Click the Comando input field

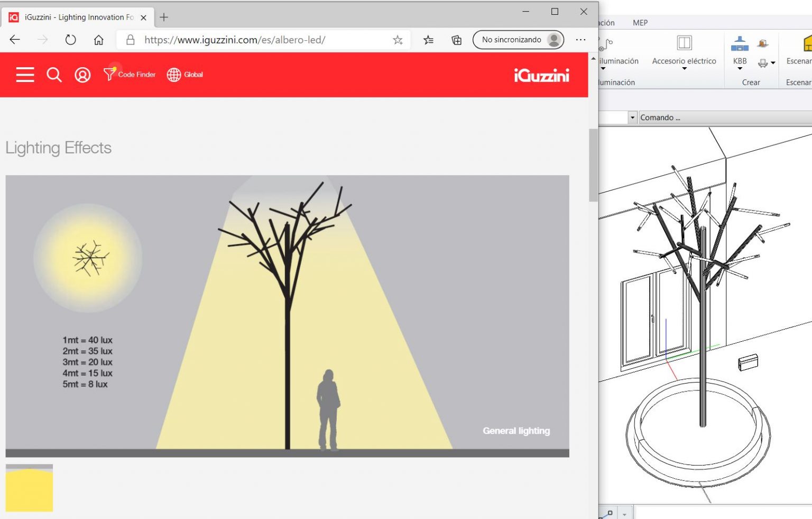(x=724, y=117)
